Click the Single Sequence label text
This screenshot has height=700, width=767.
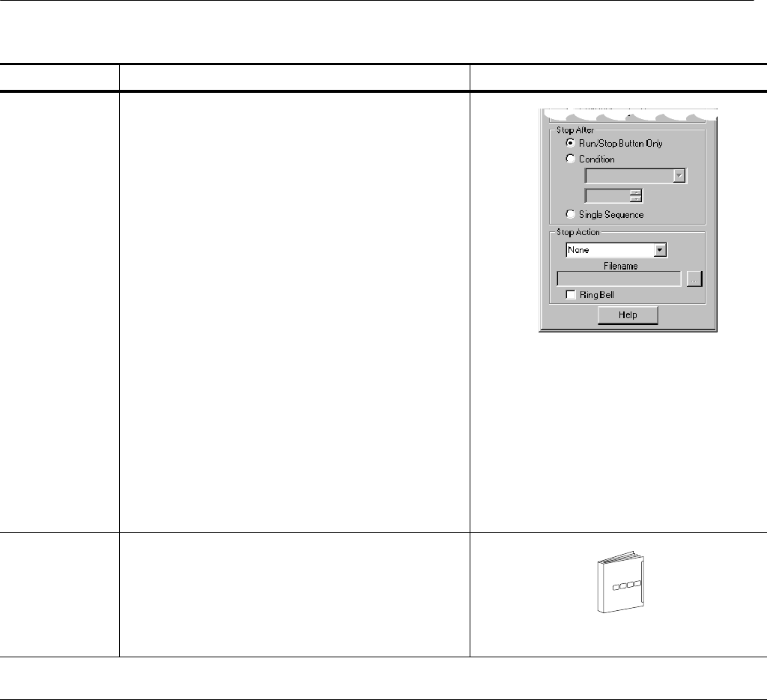[x=611, y=215]
